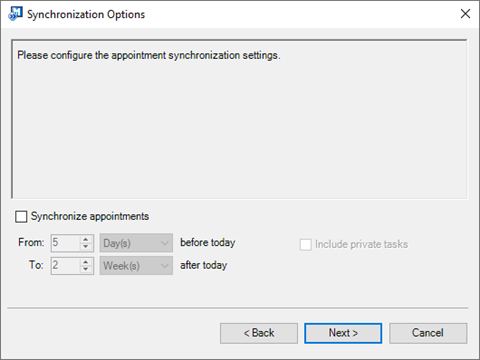The height and width of the screenshot is (360, 480).
Task: Increase the To value with up arrow
Action: [x=86, y=262]
